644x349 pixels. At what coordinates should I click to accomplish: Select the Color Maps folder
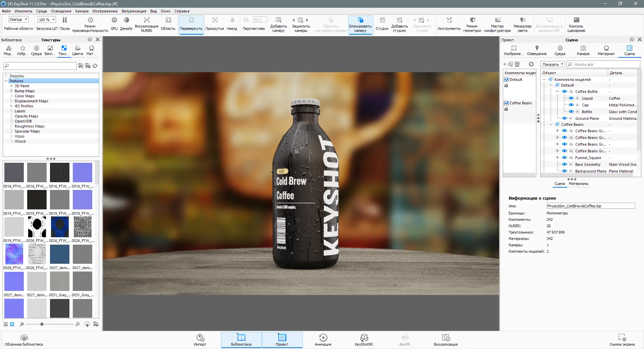pos(24,96)
